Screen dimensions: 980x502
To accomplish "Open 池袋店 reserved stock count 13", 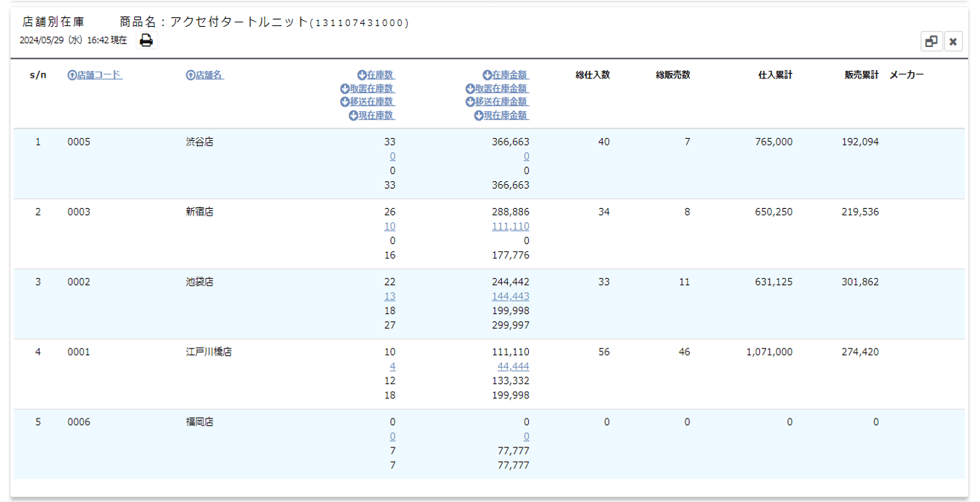I will [x=389, y=296].
